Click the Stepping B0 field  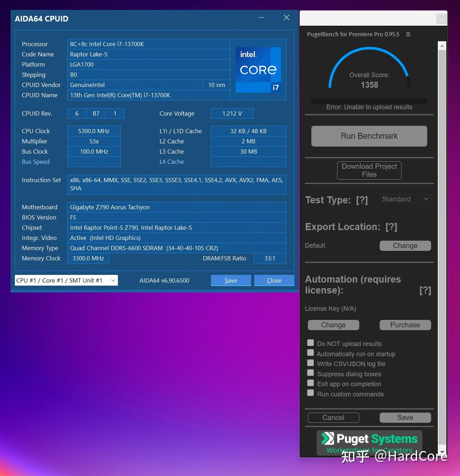pos(149,75)
